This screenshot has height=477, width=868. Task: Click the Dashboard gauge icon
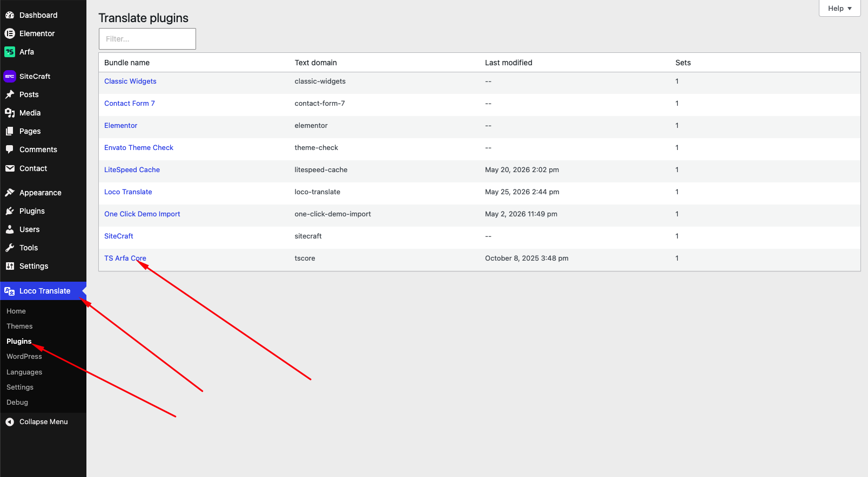click(x=10, y=15)
